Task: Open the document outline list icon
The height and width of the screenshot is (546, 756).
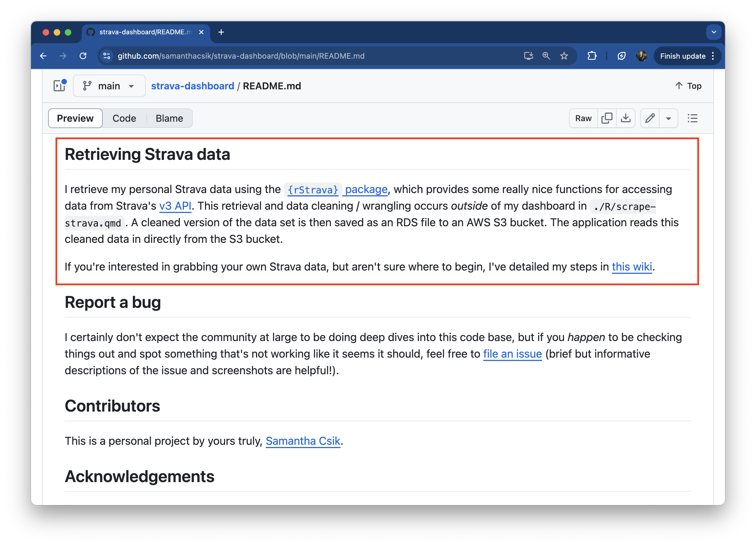Action: point(692,118)
